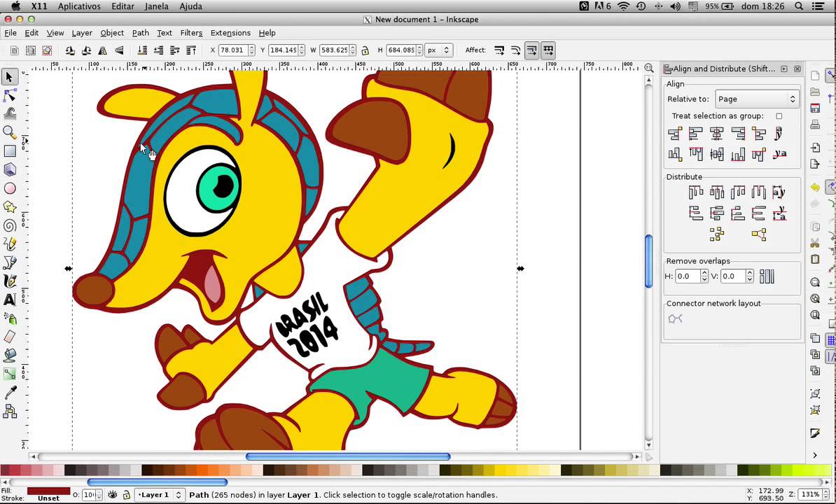The width and height of the screenshot is (836, 504).
Task: Expand the right-side toolbar overflow chevron
Action: click(x=815, y=455)
